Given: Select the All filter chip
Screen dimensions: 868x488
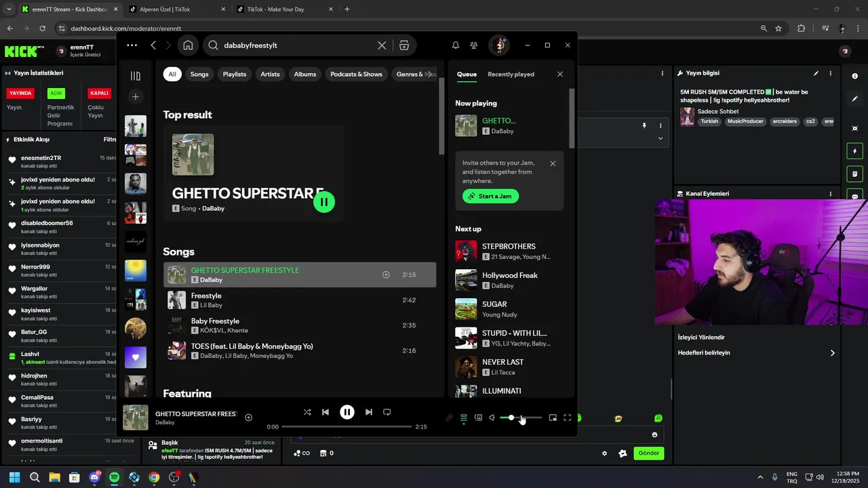Looking at the screenshot, I should coord(172,74).
